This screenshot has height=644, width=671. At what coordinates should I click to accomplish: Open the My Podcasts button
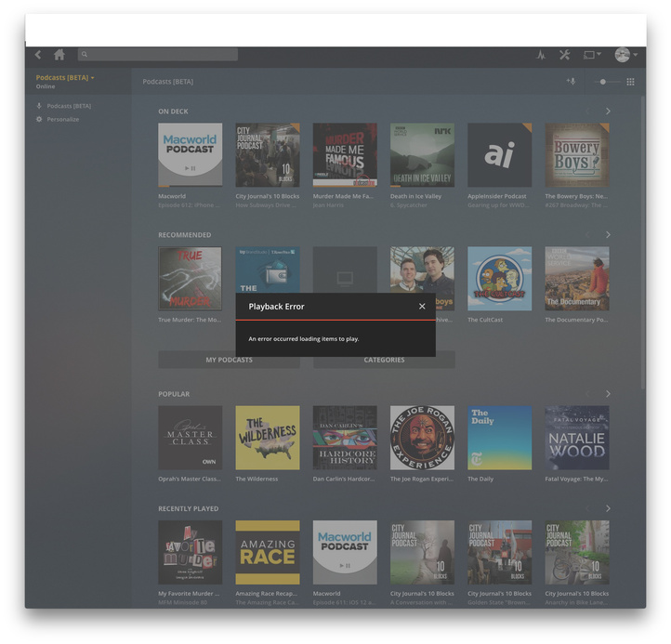pos(229,360)
